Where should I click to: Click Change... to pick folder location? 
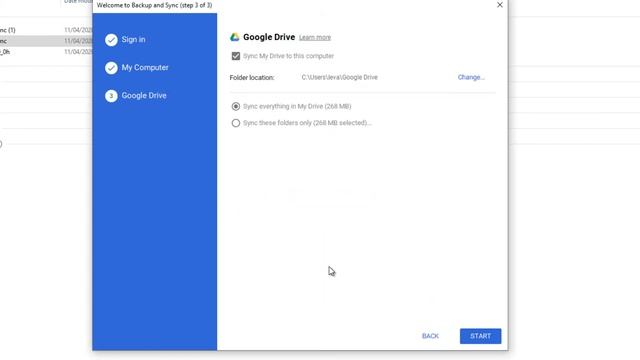pyautogui.click(x=471, y=77)
